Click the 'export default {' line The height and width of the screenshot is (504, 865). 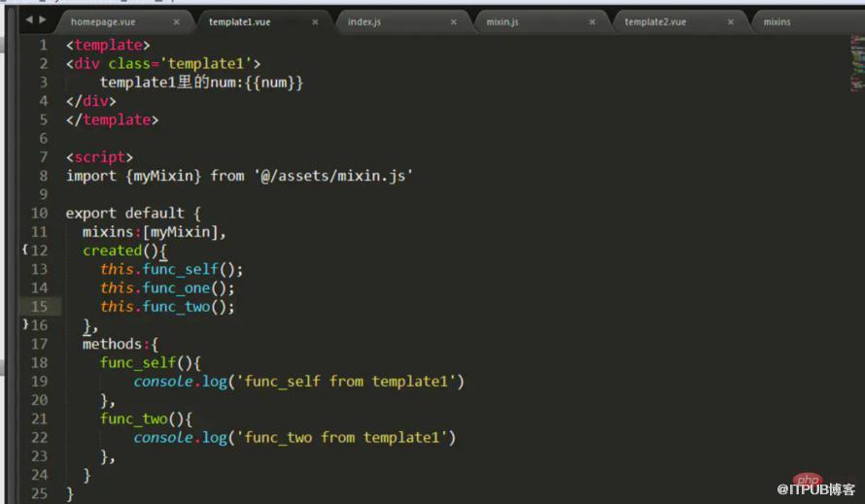133,214
